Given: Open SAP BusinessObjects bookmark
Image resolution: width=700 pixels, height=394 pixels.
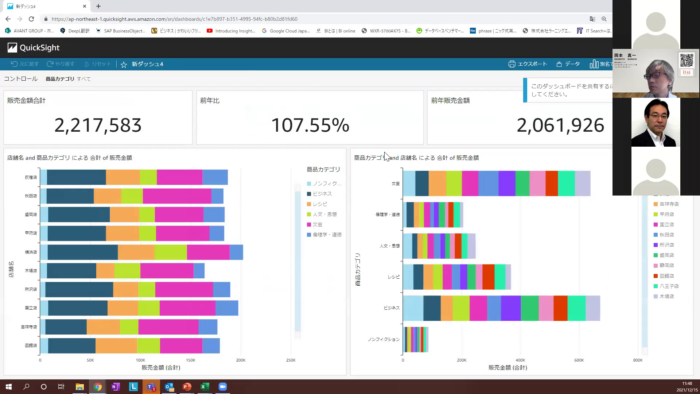Looking at the screenshot, I should click(121, 31).
